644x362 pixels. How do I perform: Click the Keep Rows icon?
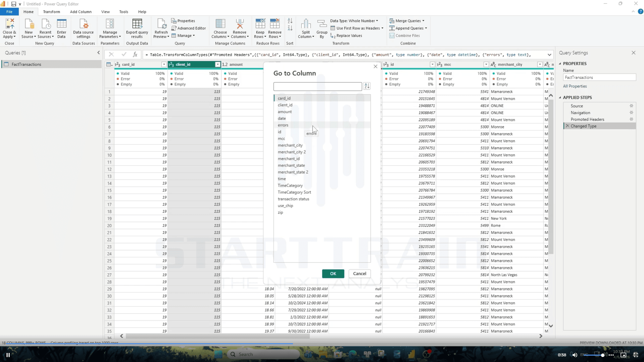pos(260,24)
